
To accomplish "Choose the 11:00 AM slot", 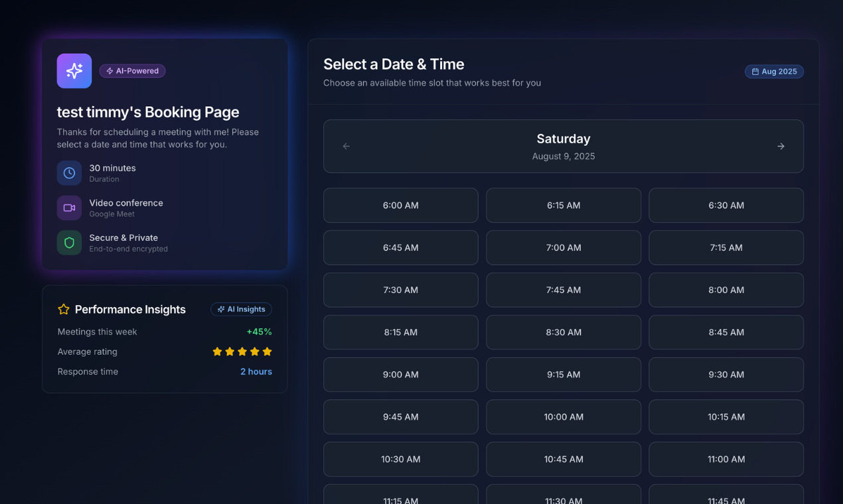I will click(726, 459).
